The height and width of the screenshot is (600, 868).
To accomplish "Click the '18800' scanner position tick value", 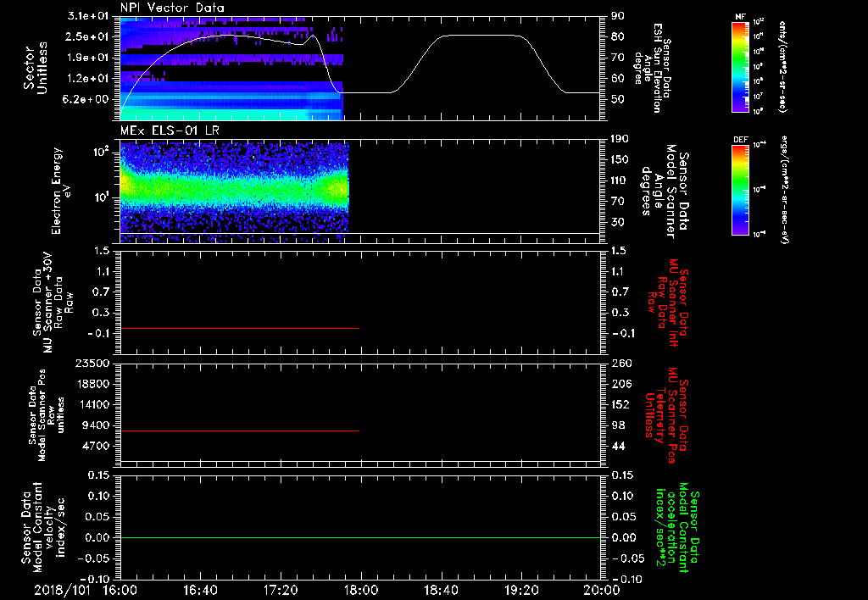I will (92, 384).
